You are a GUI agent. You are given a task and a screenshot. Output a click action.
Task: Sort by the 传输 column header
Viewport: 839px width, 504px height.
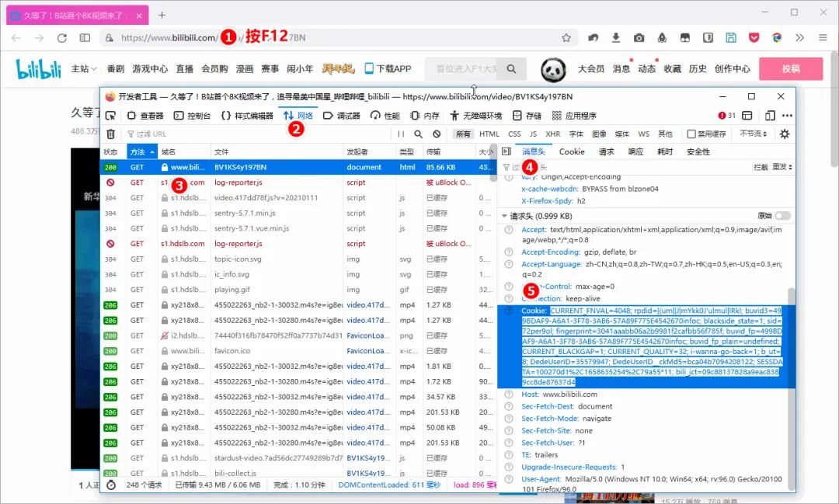[x=448, y=152]
